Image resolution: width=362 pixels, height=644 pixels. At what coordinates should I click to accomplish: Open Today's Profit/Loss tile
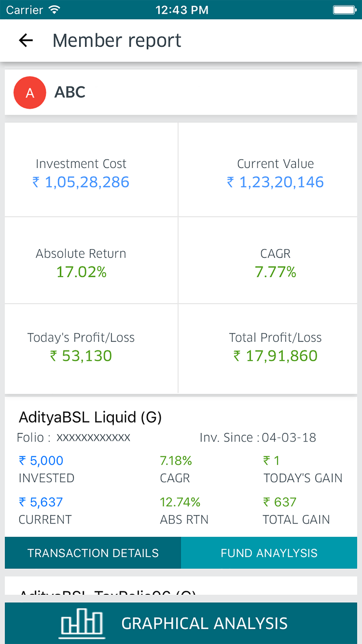[91, 349]
